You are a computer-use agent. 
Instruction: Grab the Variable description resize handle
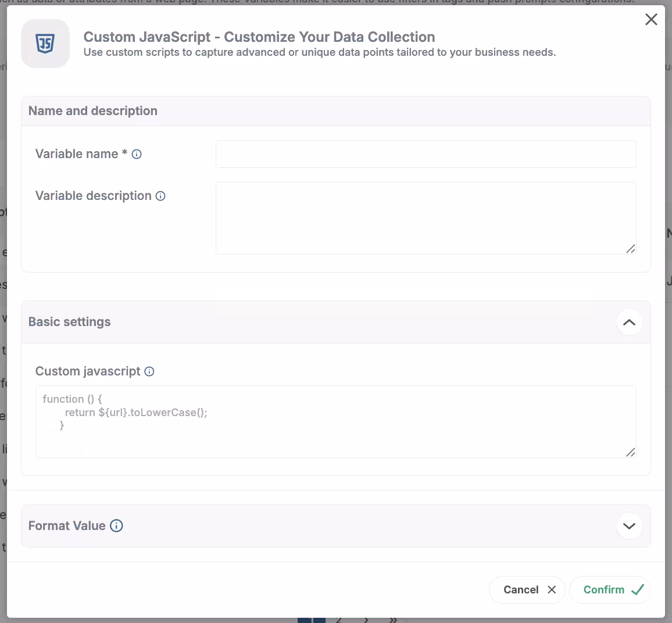point(631,249)
